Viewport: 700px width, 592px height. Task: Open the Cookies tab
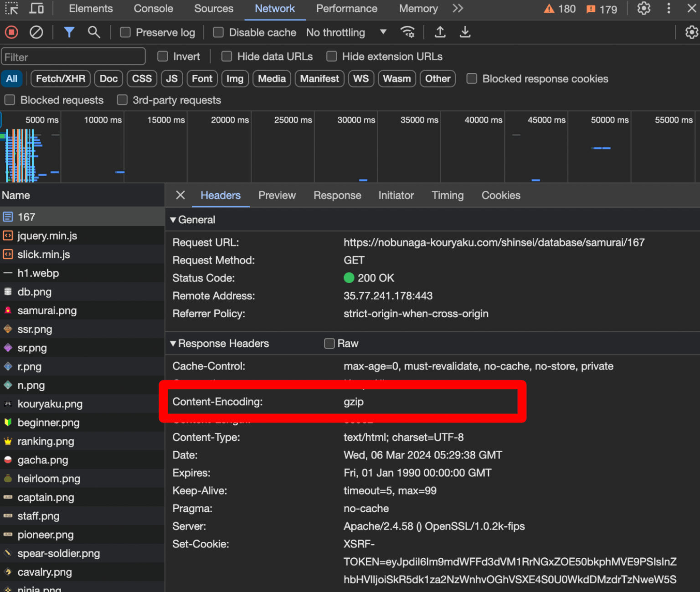[501, 195]
